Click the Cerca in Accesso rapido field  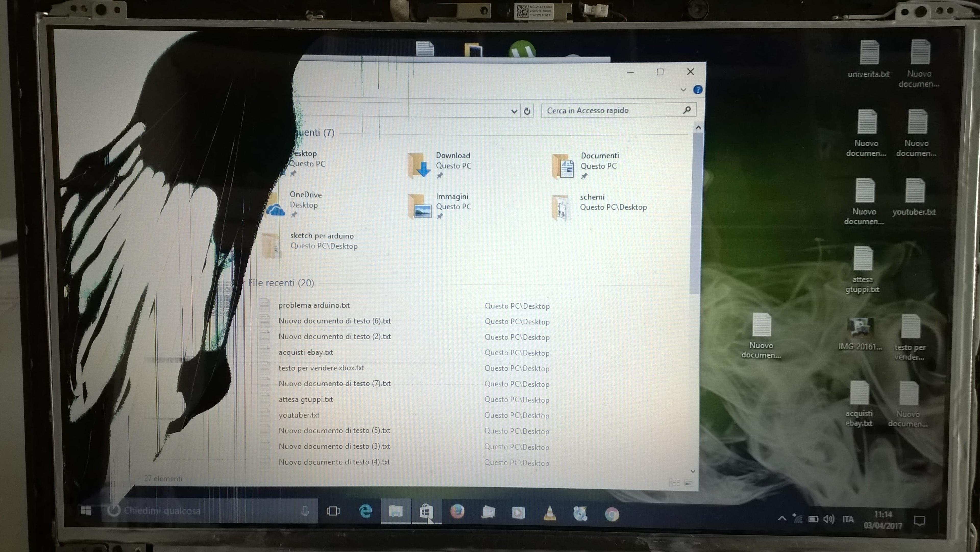(619, 110)
